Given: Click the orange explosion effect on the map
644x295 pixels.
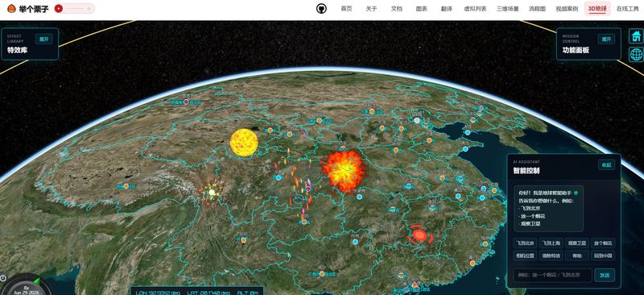Looking at the screenshot, I should (x=345, y=171).
